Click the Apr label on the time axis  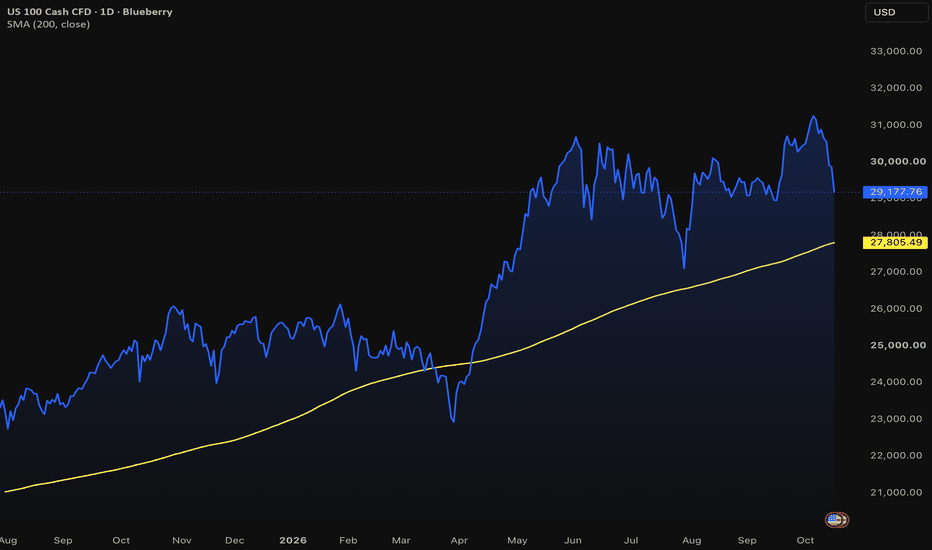tap(459, 540)
